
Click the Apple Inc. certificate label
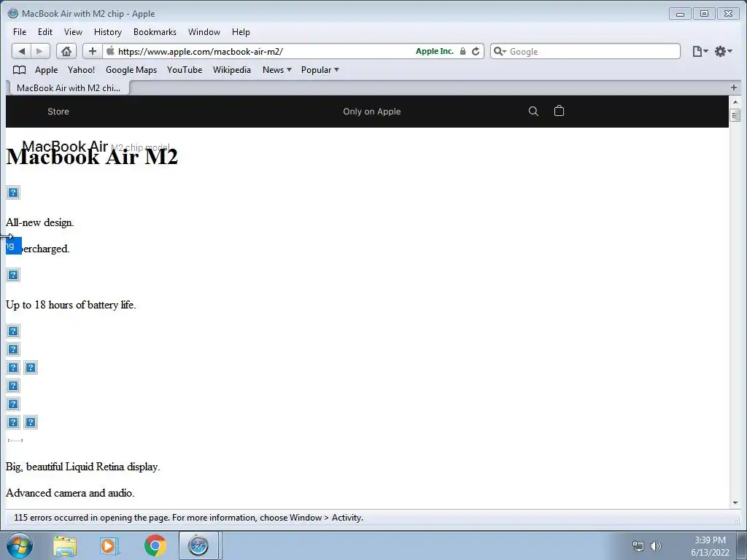[x=435, y=52]
